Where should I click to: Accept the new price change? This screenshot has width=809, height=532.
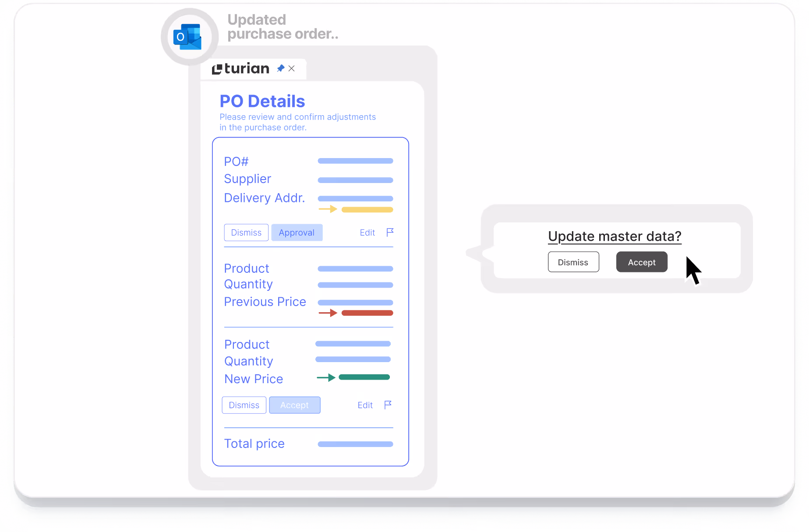tap(295, 405)
